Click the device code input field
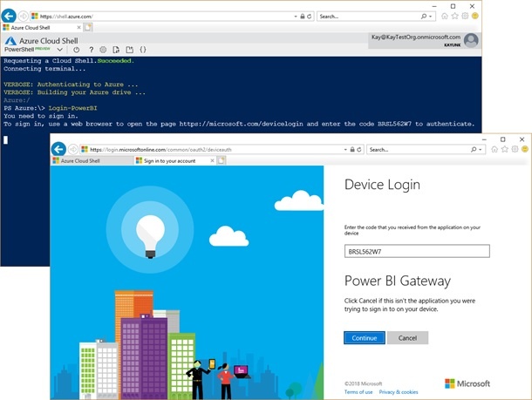 click(417, 251)
